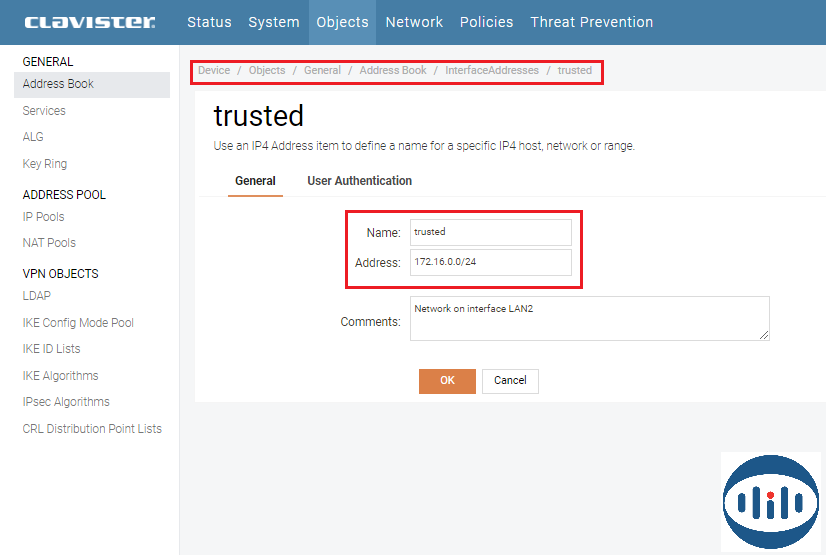Focus the Address field with 172.16.0.0/24
The width and height of the screenshot is (826, 555).
click(490, 262)
